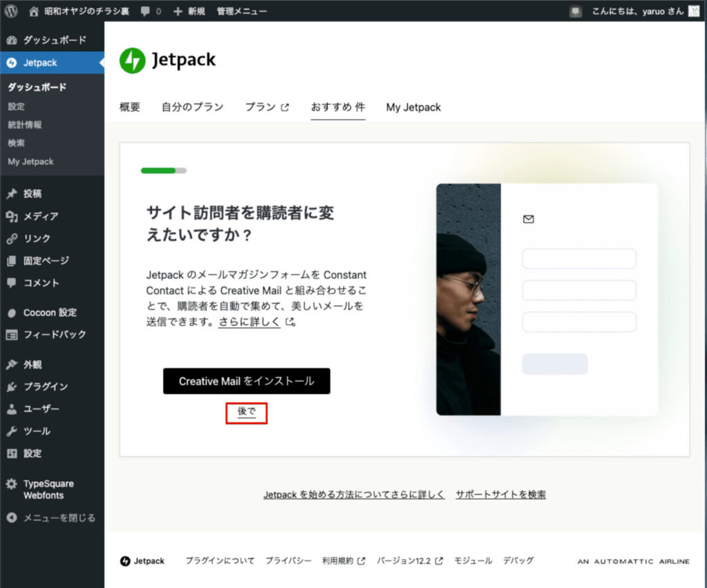
Task: Open 統計情報 in the Jetpack submenu
Action: (25, 125)
